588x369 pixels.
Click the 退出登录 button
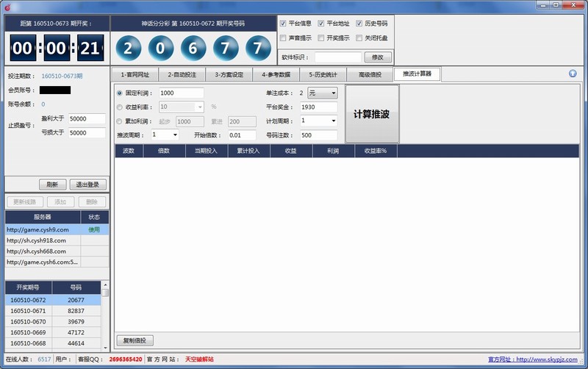point(88,184)
